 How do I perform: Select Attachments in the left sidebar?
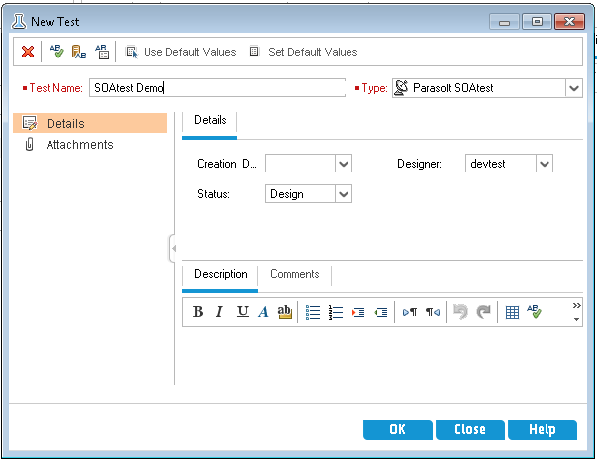(80, 145)
